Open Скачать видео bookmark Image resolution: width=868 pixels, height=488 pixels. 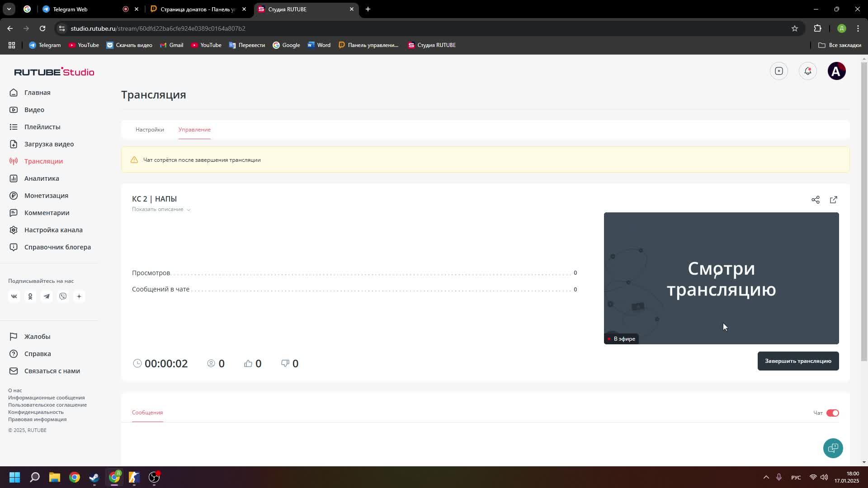(129, 45)
